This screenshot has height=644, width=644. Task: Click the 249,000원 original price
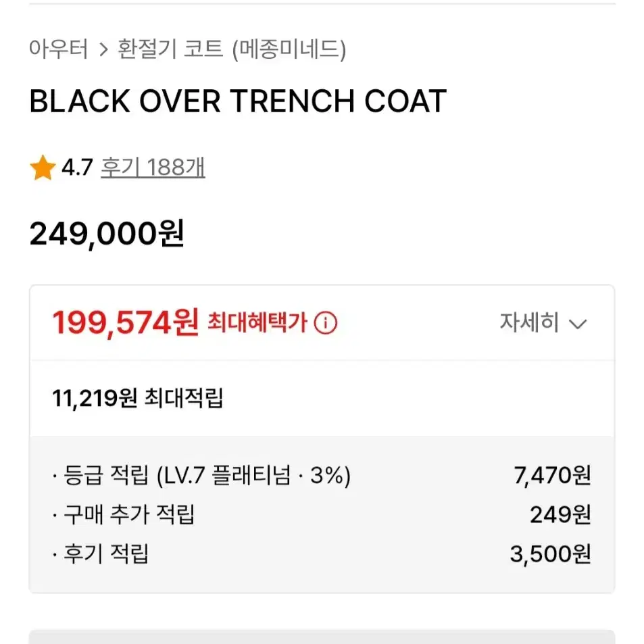pyautogui.click(x=107, y=234)
